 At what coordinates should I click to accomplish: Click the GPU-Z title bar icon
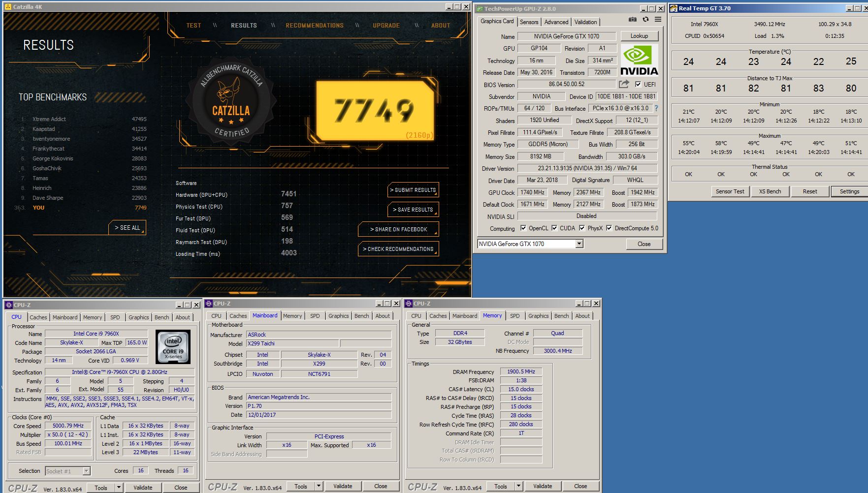click(479, 8)
